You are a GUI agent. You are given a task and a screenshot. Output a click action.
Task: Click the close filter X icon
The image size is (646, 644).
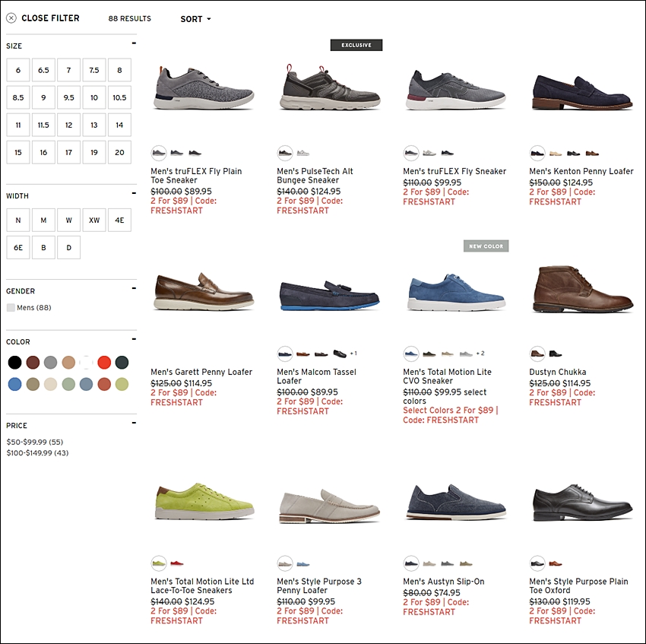point(11,18)
